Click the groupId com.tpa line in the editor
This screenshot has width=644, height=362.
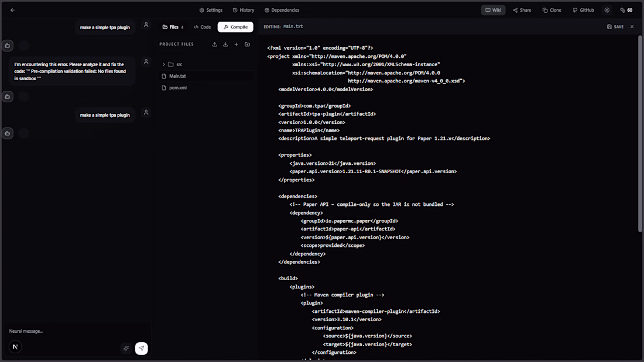(x=314, y=106)
